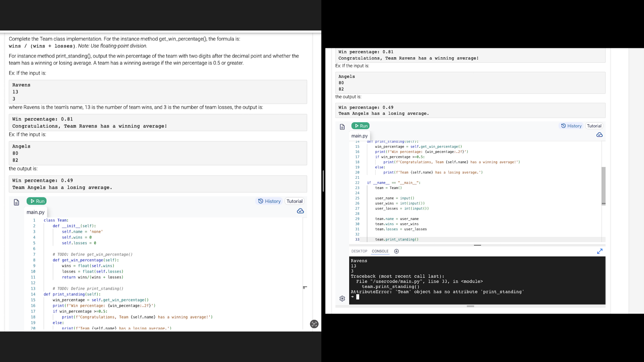Click the left Run button
Viewport: 644px width, 362px height.
37,201
